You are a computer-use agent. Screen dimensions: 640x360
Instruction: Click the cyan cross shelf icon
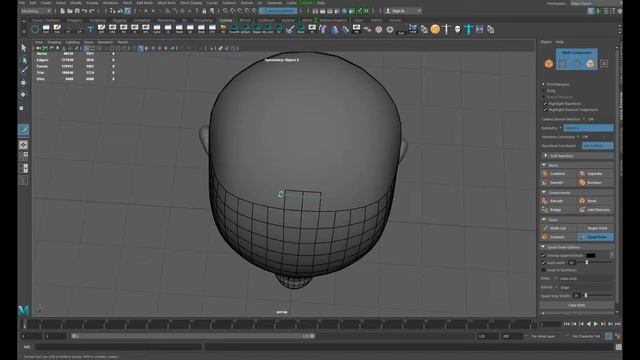click(x=469, y=29)
